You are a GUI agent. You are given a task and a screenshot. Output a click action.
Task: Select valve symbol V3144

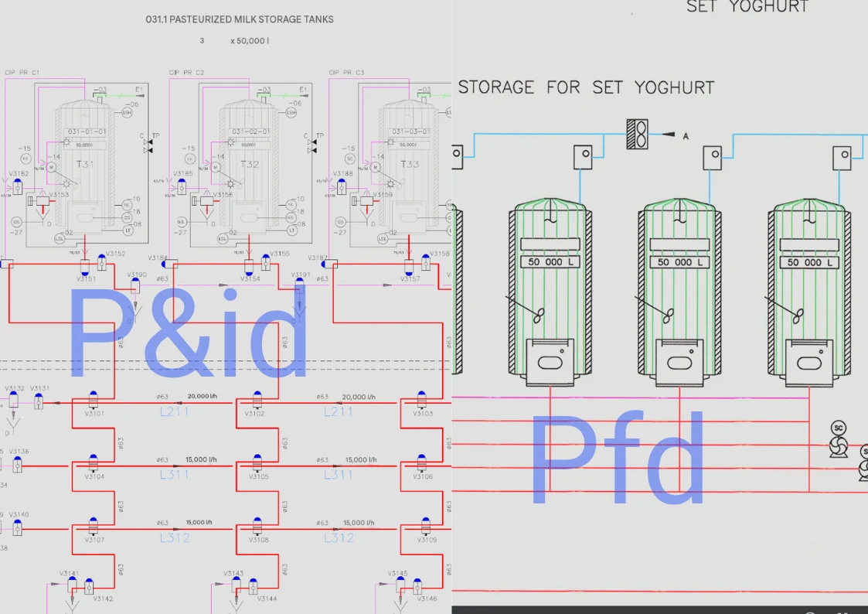(253, 586)
